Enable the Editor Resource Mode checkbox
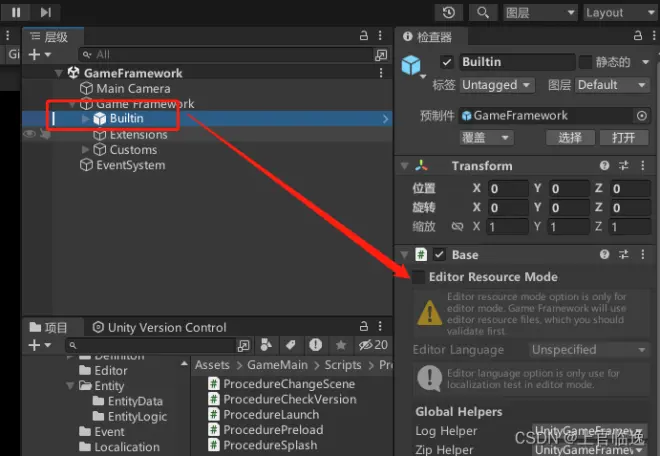Screen dimensions: 660x456 (x=418, y=277)
